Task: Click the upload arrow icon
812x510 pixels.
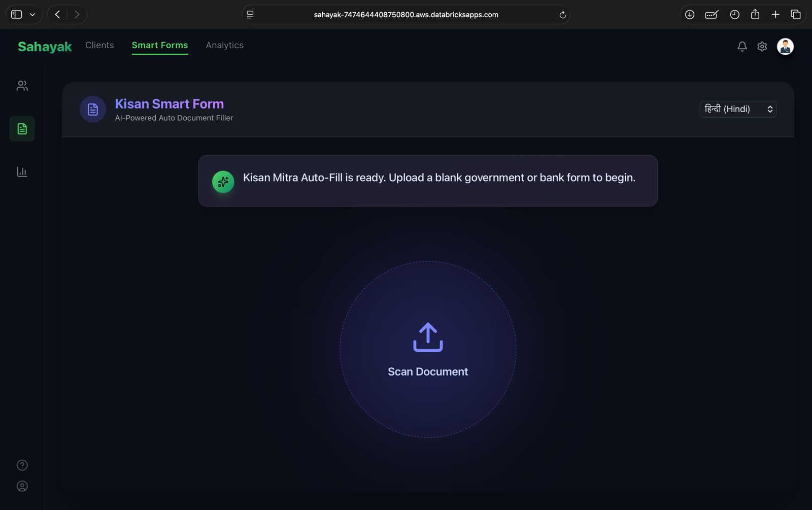Action: coord(428,337)
